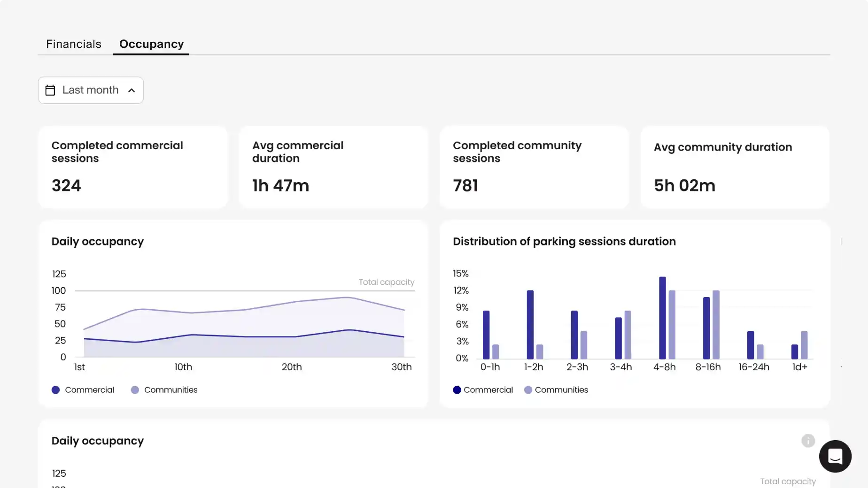Toggle Communities legend dot in Distribution chart
868x488 pixels.
528,390
